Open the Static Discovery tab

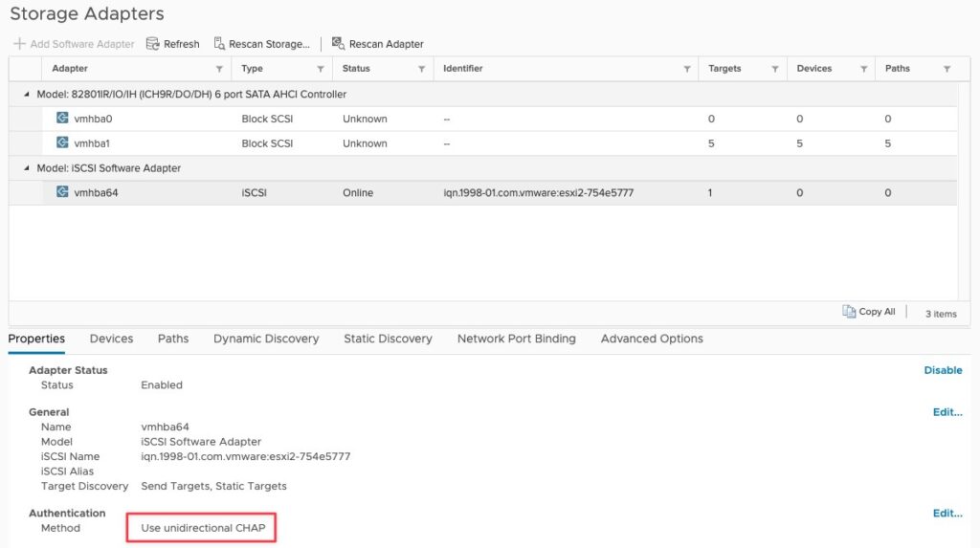(x=389, y=339)
